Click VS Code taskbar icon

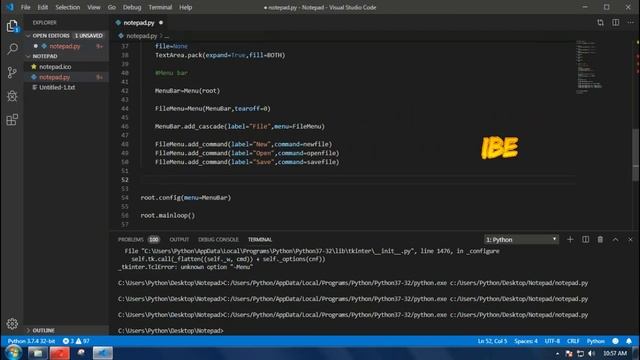click(102, 353)
